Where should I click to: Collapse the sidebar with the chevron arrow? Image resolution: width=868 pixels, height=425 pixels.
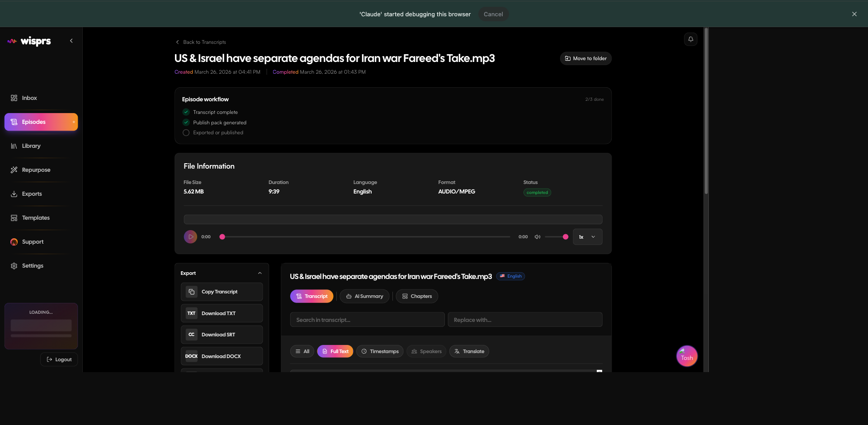(71, 41)
